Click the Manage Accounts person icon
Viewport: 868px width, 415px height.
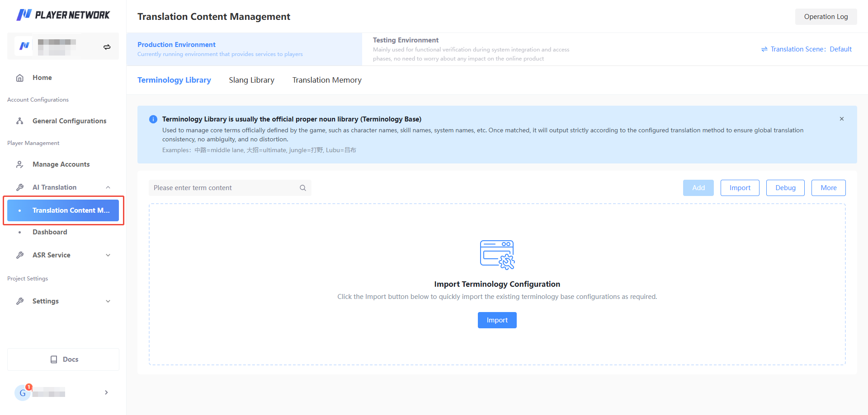coord(20,164)
